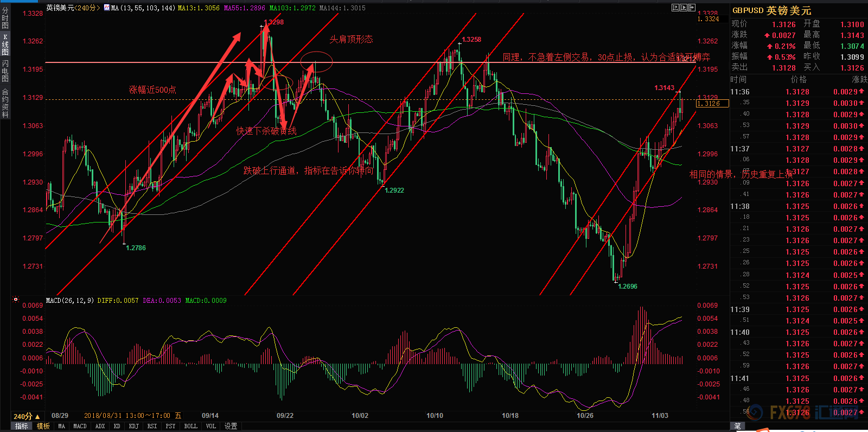Apply the ADX indicator
Image resolution: width=868 pixels, height=432 pixels.
pyautogui.click(x=100, y=426)
